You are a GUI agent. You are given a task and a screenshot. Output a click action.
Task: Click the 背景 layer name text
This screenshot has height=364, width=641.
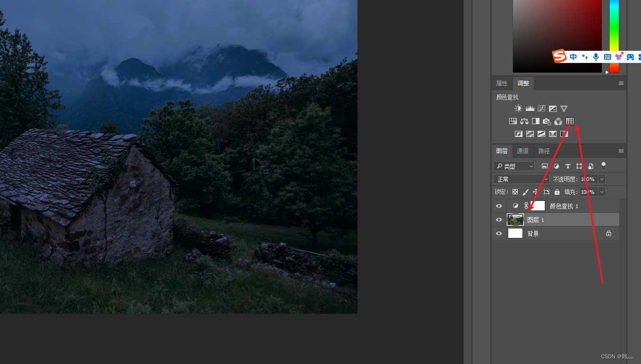click(x=533, y=234)
